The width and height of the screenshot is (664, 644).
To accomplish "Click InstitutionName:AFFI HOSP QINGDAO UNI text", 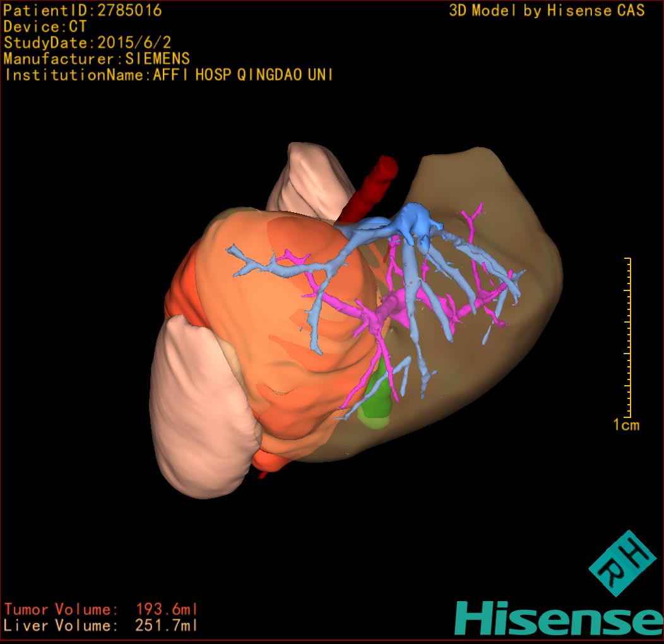I will [169, 75].
